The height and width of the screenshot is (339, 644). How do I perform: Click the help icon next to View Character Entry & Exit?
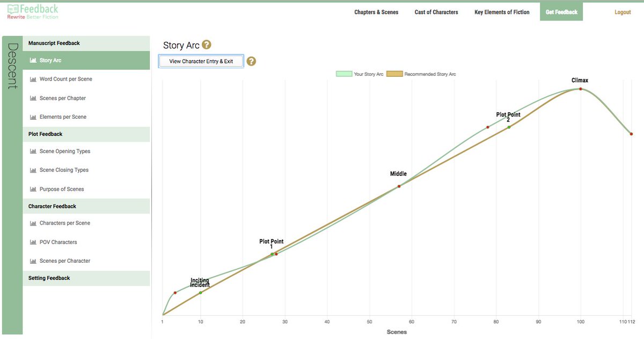coord(251,61)
